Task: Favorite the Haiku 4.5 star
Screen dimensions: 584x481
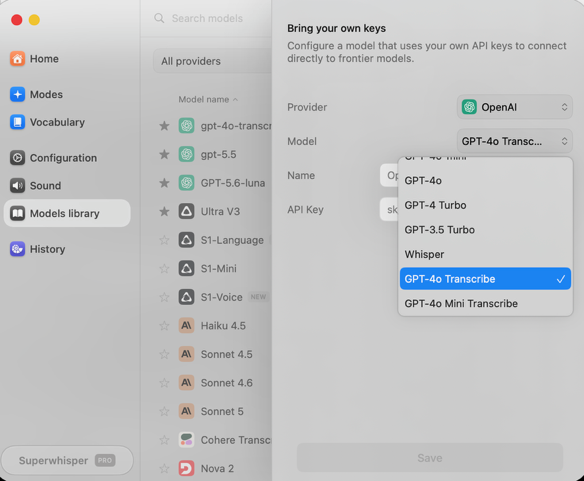Action: point(164,326)
